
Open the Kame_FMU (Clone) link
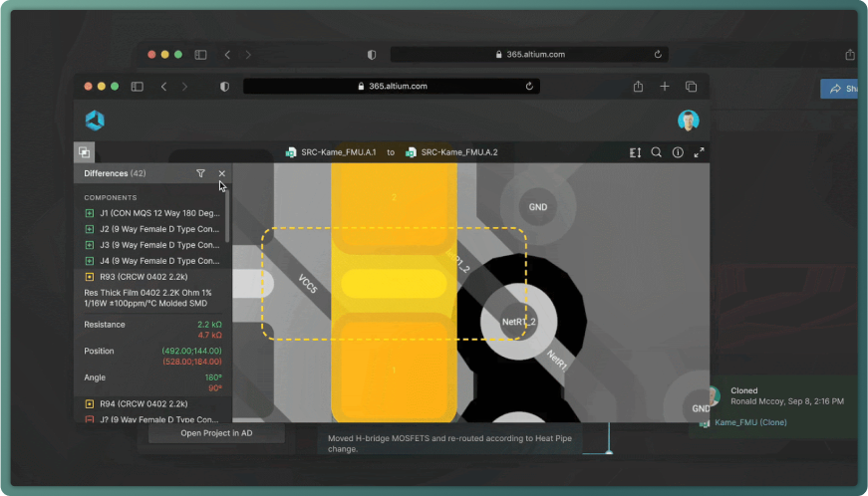pos(750,422)
